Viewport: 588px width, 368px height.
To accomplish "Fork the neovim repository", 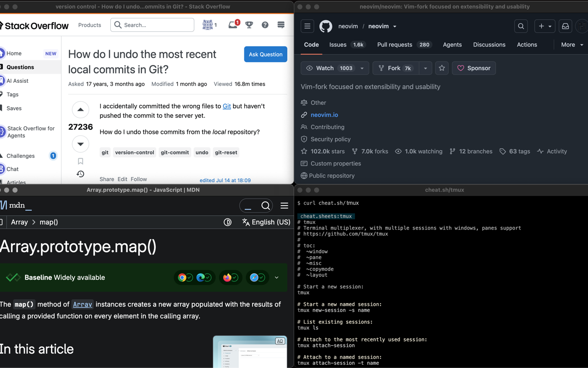I will pyautogui.click(x=396, y=68).
